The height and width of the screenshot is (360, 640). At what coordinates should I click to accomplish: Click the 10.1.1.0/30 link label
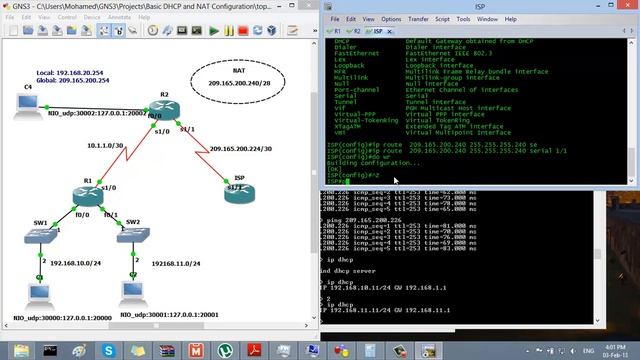pos(105,146)
